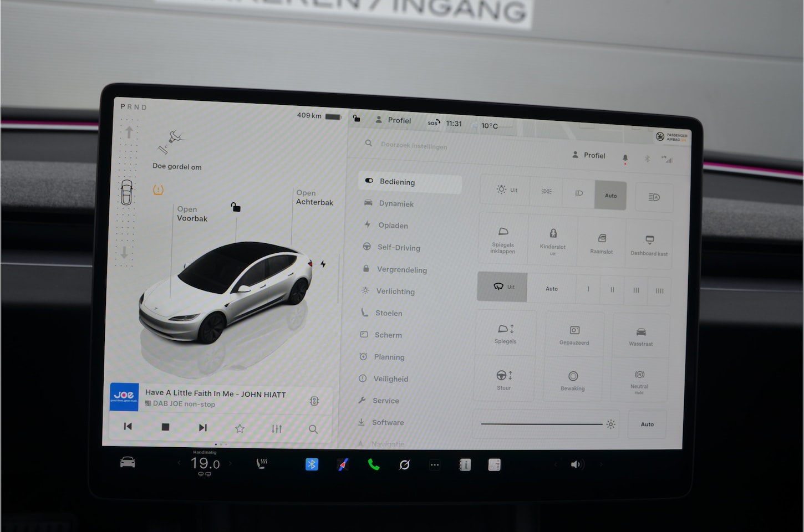The image size is (804, 532).
Task: Toggle Kinderslot child lock
Action: click(x=553, y=240)
